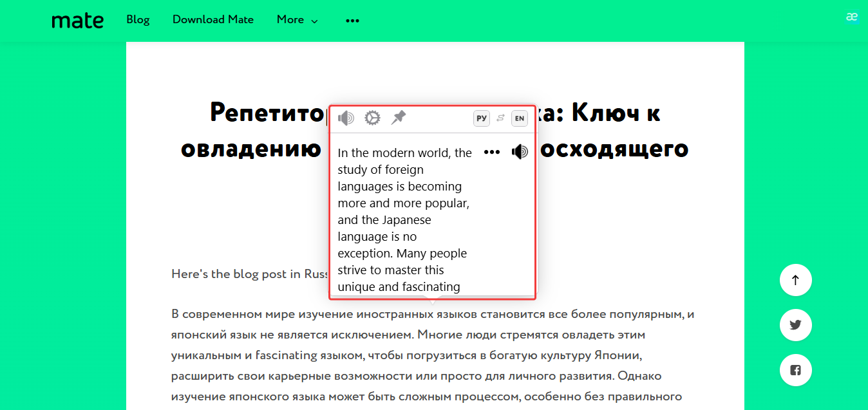This screenshot has width=868, height=410.
Task: Choose the РУ source language button
Action: click(x=482, y=118)
